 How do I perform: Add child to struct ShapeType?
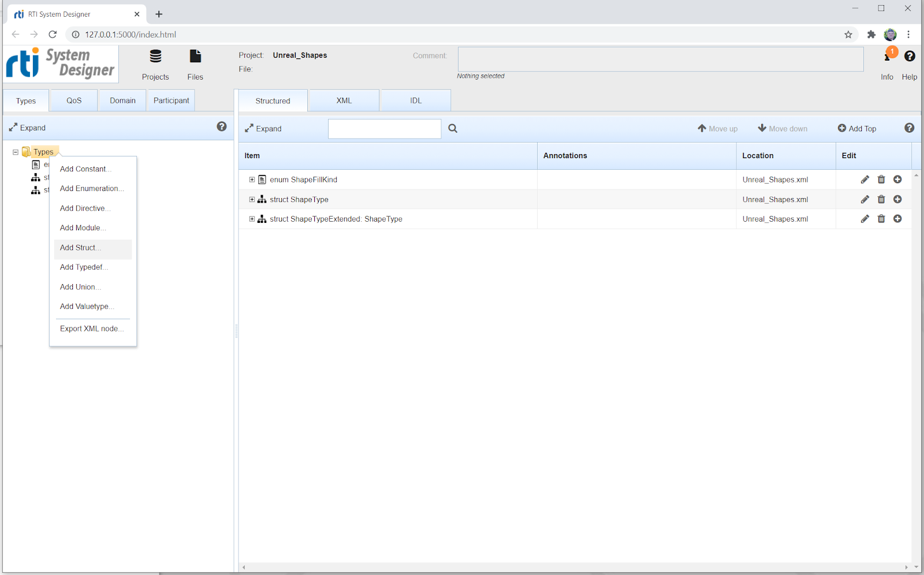pos(897,199)
